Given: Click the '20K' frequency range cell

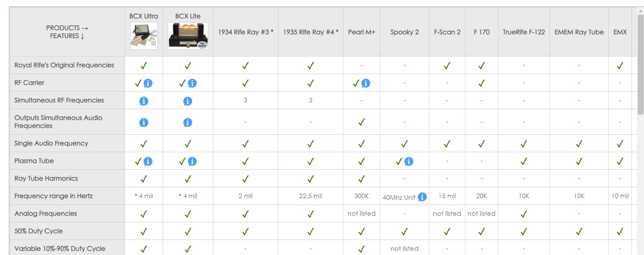Looking at the screenshot, I should click(x=482, y=196).
